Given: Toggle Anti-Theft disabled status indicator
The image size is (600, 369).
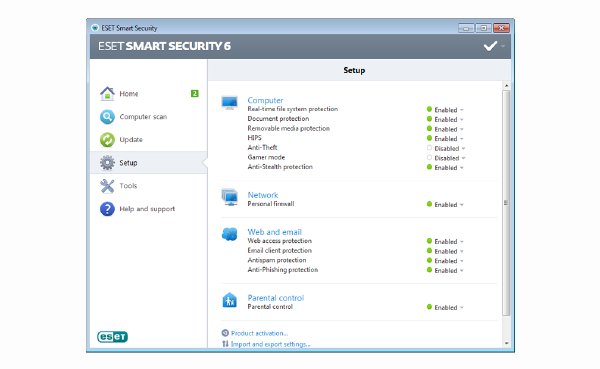Looking at the screenshot, I should 429,148.
